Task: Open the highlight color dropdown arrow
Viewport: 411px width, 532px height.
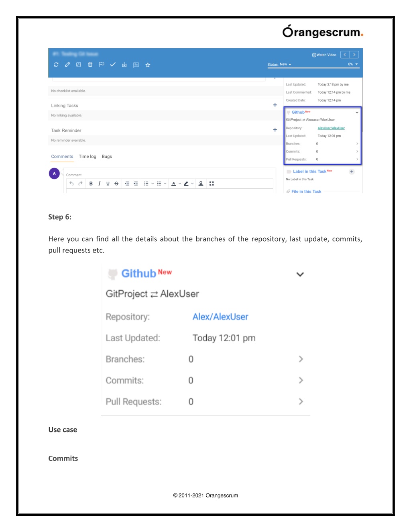Action: (x=192, y=183)
